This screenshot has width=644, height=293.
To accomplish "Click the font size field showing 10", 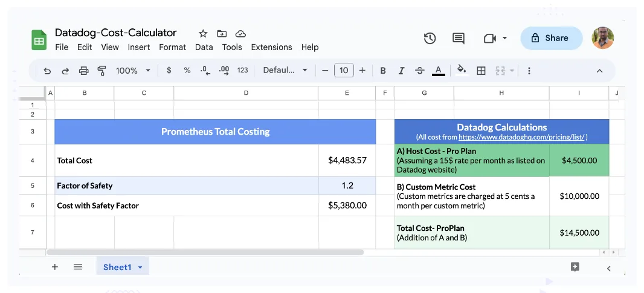I will point(344,70).
